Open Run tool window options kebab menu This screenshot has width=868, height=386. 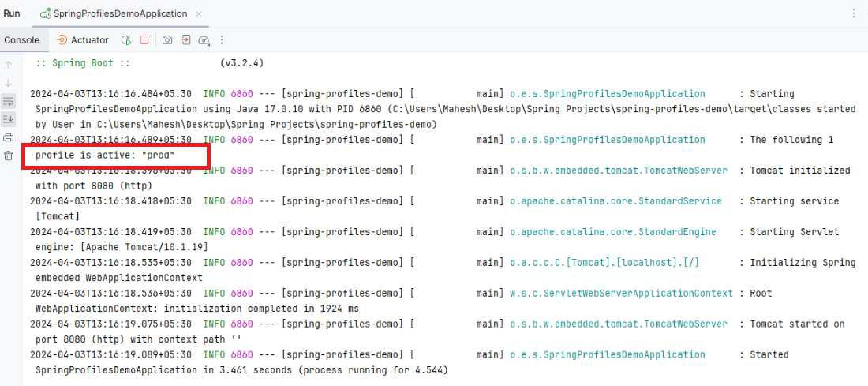click(854, 13)
